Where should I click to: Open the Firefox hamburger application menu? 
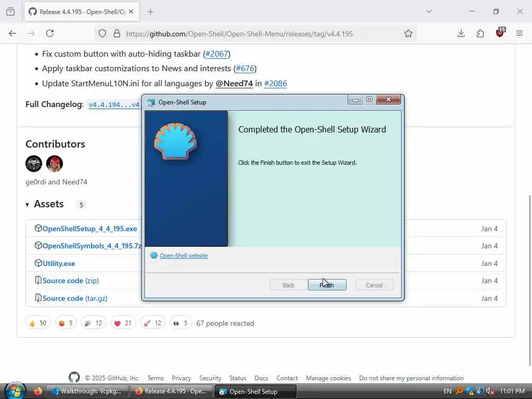[520, 33]
